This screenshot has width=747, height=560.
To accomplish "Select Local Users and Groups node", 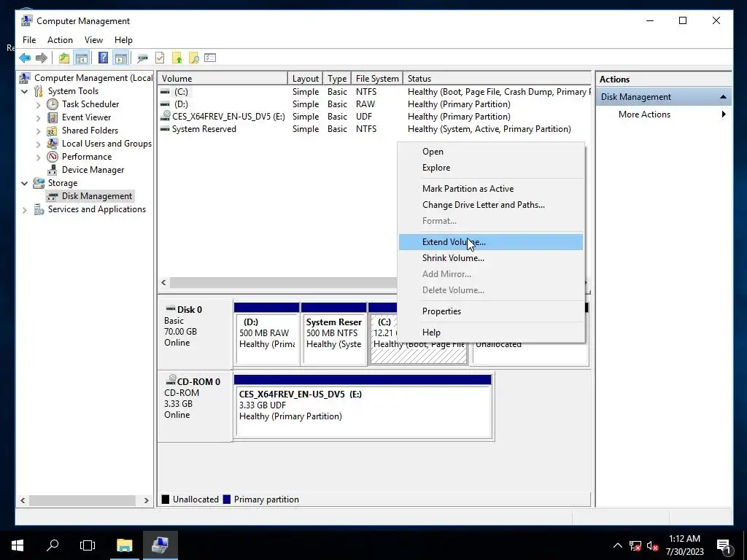I will (x=107, y=144).
